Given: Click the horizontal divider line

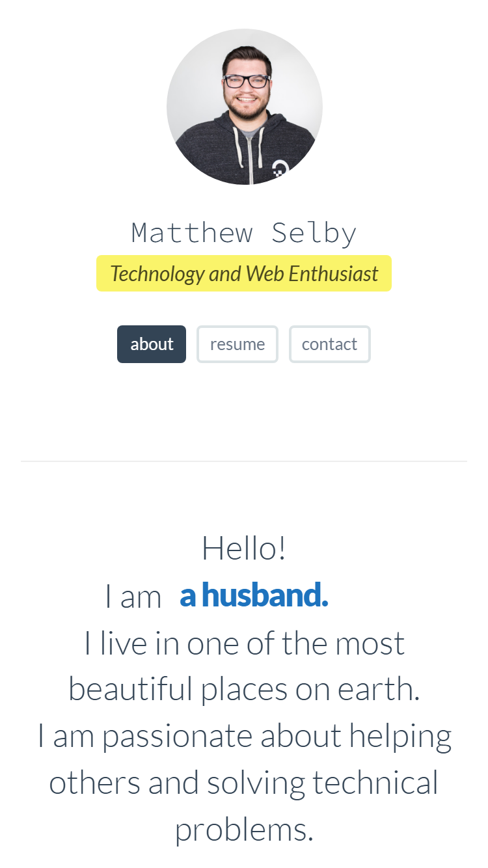Looking at the screenshot, I should pos(244,461).
